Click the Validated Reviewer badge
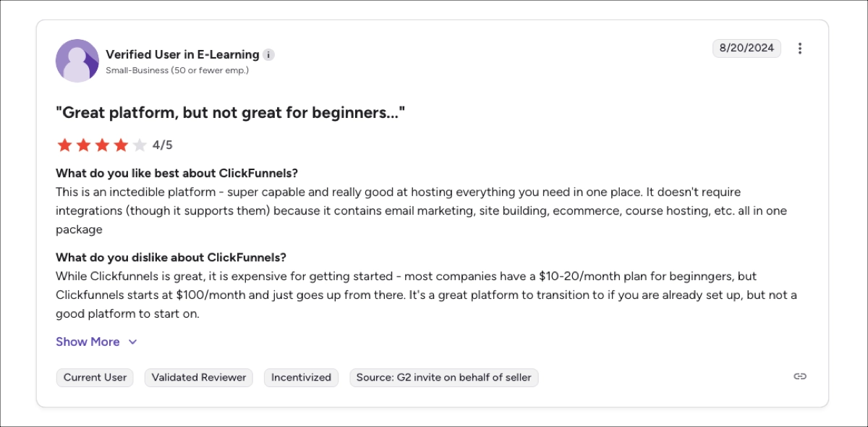This screenshot has width=868, height=427. (x=198, y=377)
